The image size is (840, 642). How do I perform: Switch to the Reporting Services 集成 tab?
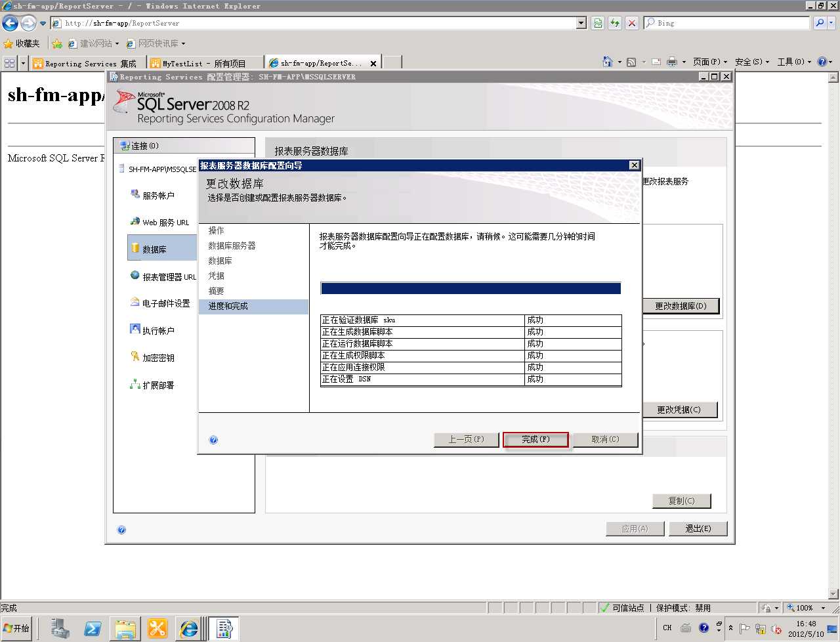point(89,63)
